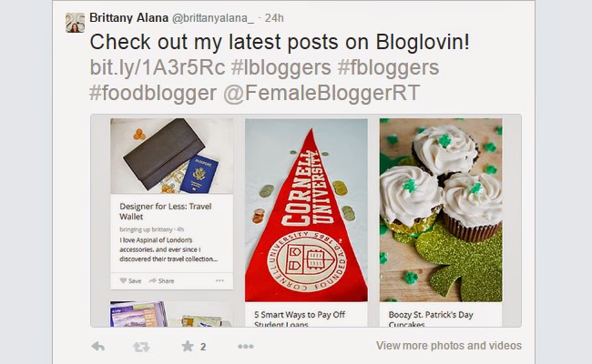
Task: Click the Brittany Alana display name
Action: (128, 17)
